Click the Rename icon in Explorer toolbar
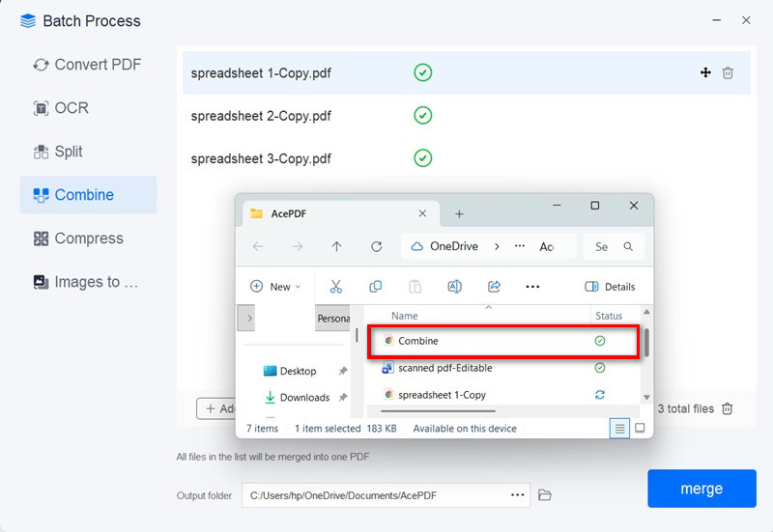The width and height of the screenshot is (773, 532). click(454, 286)
